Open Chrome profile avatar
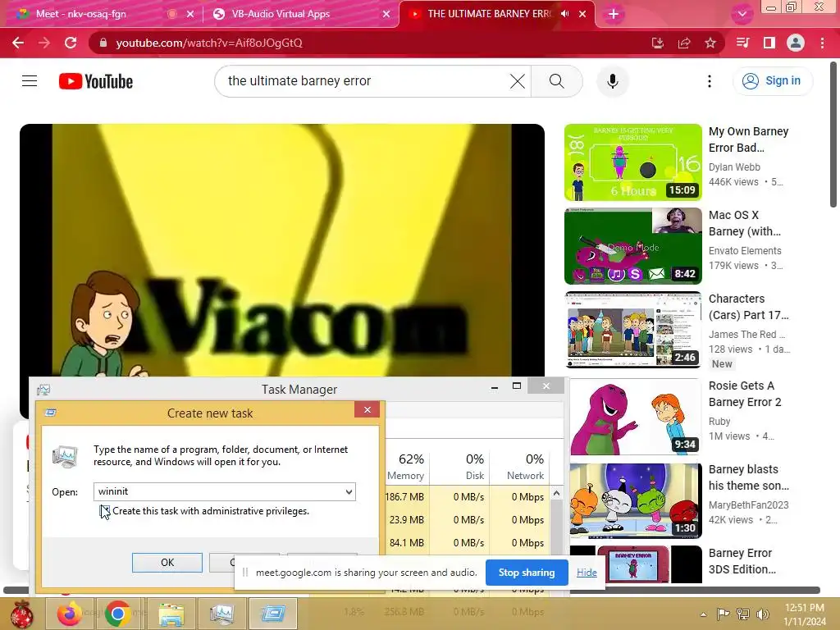Screen dimensions: 840x630 point(796,43)
